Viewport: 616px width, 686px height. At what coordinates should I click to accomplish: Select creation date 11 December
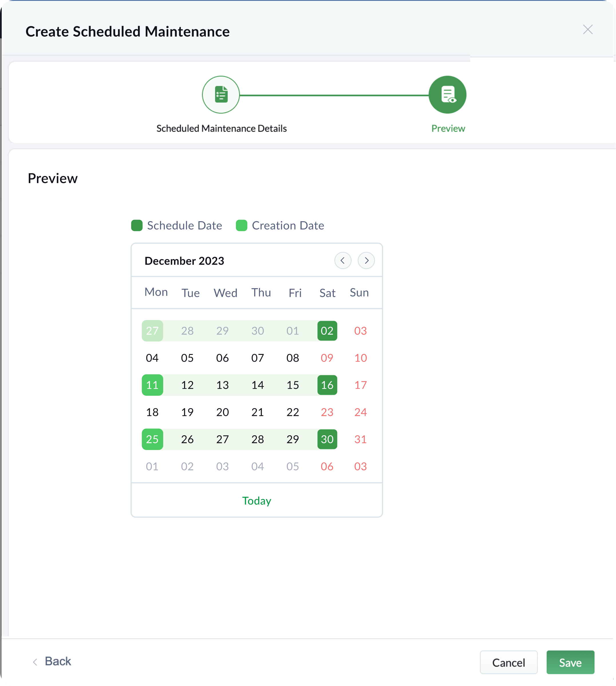pos(152,385)
